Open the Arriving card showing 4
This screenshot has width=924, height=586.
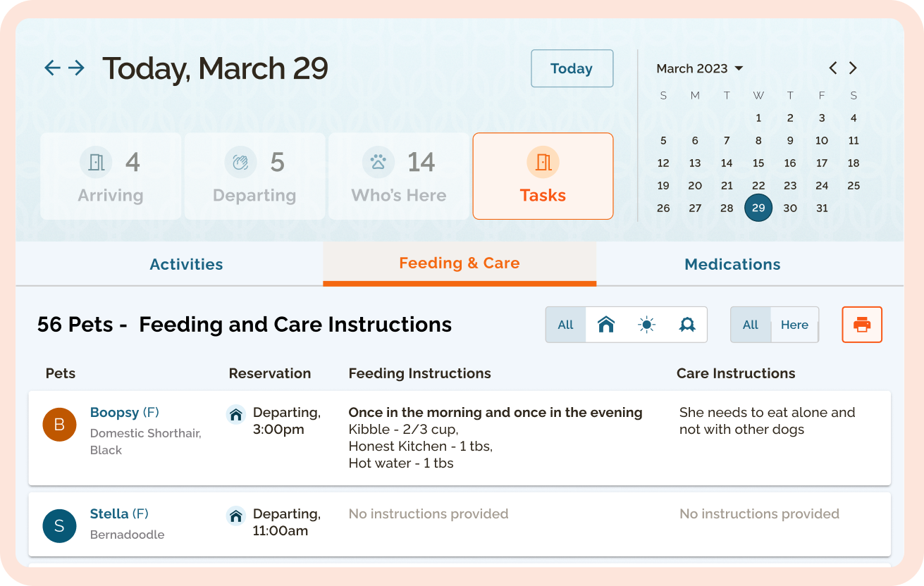pyautogui.click(x=111, y=176)
